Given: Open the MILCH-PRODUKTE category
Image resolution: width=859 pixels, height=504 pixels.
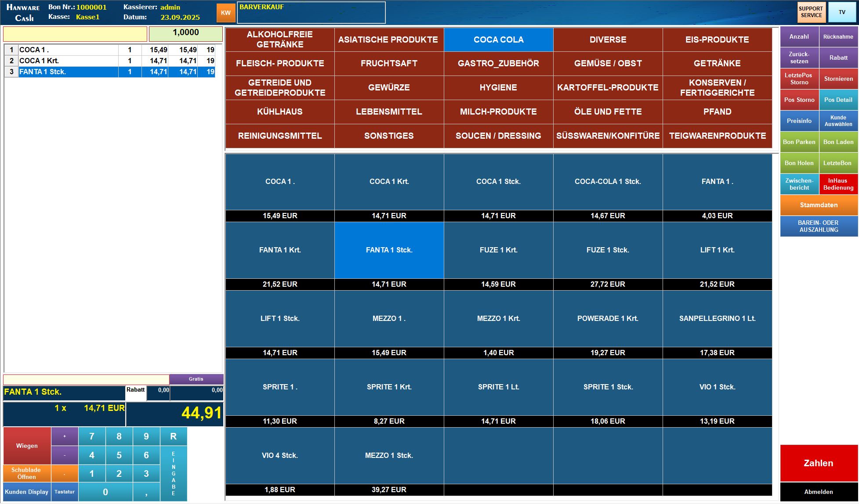Looking at the screenshot, I should [x=498, y=112].
